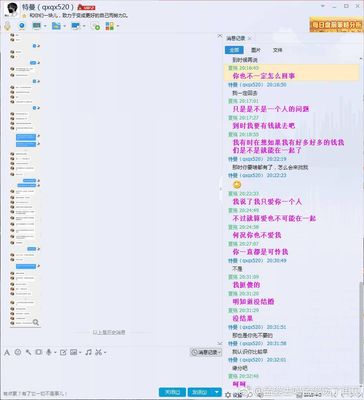Start a video call from top toolbar
The image size is (364, 400).
(x=22, y=26)
